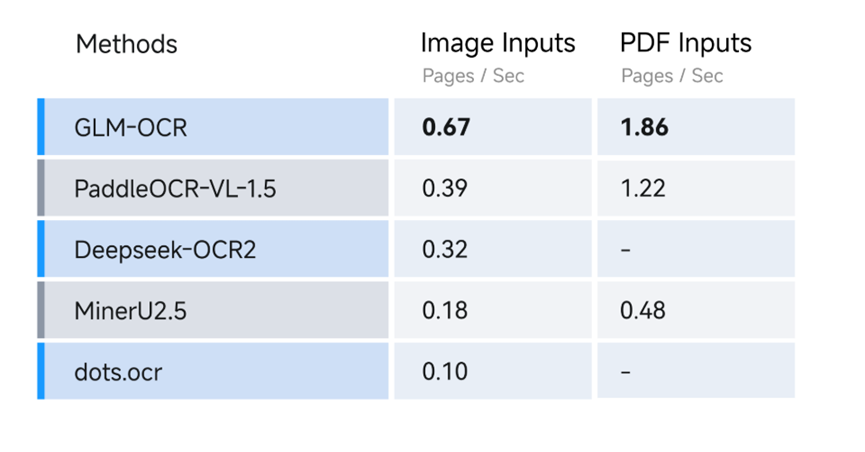
Task: Click the 0.39 value for PaddleOCR
Action: 445,188
